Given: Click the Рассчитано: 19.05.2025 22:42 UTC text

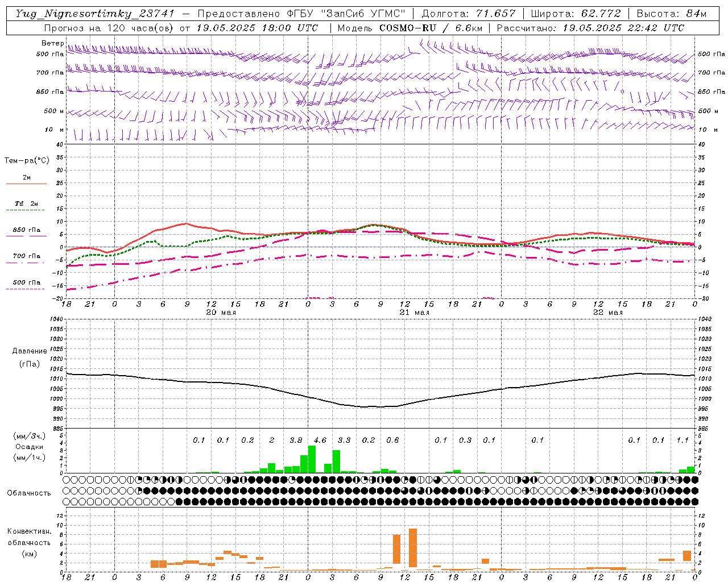Looking at the screenshot, I should tap(590, 28).
